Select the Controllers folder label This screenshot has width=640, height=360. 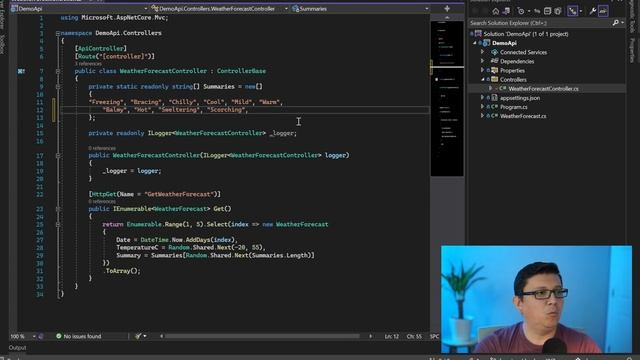pos(513,80)
